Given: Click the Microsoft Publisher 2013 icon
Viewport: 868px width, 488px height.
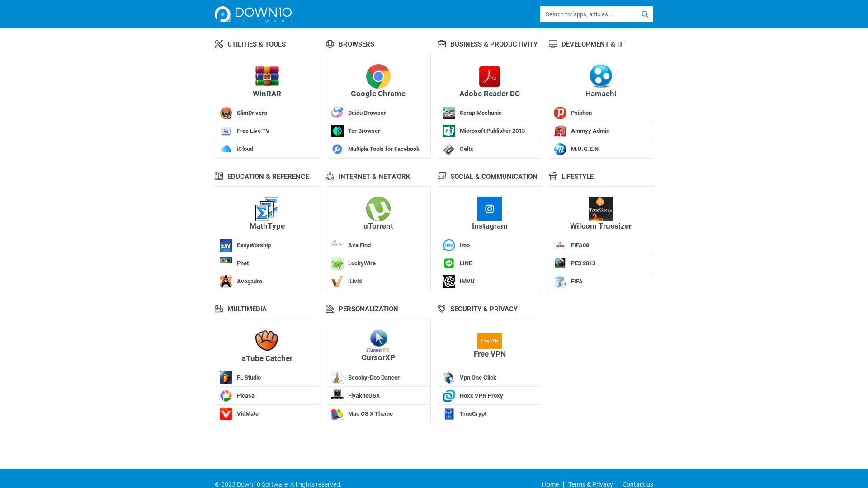Looking at the screenshot, I should [x=449, y=131].
